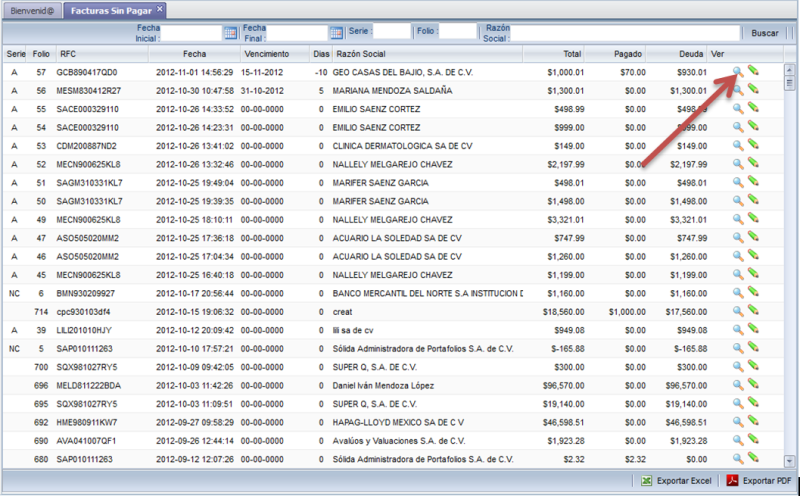Click the green pencil icon for folio 700

click(753, 367)
